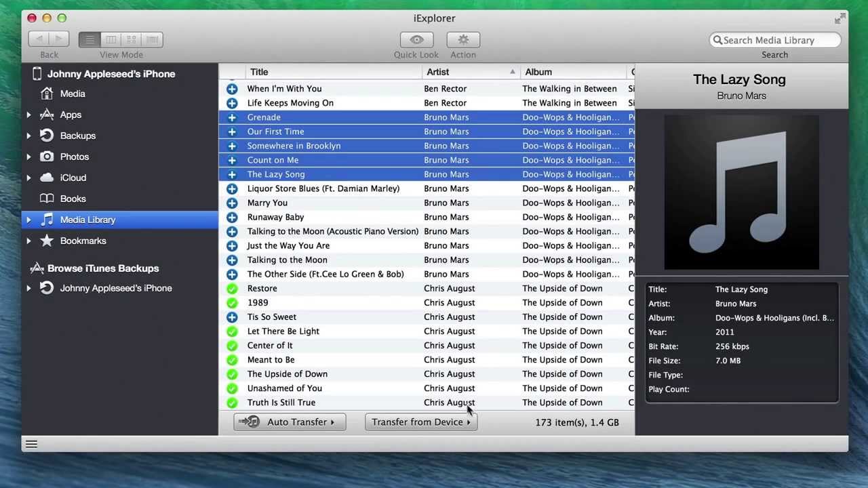Select The Other Side (Ft.Cee Lo Green & Bob)
The image size is (868, 488).
(x=427, y=274)
